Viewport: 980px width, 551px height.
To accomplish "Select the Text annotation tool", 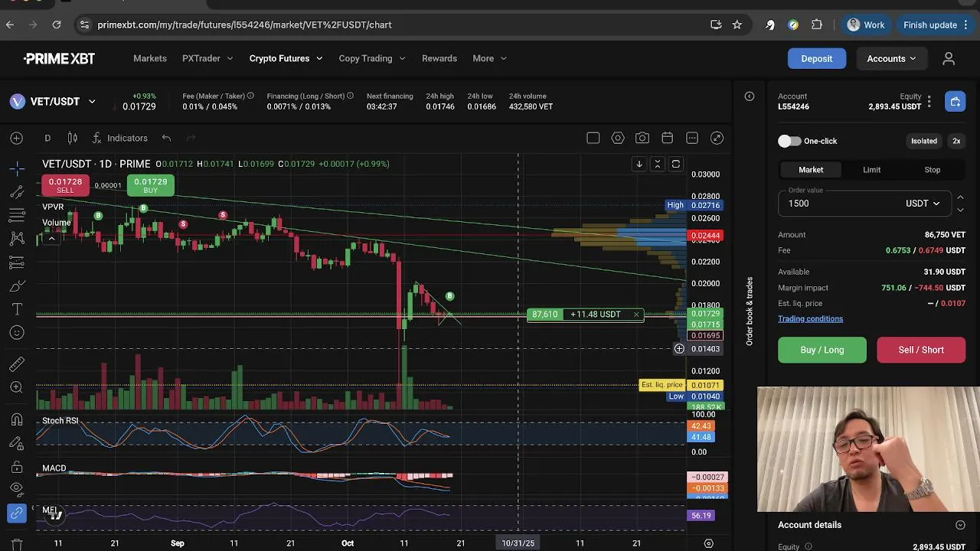I will coord(17,309).
